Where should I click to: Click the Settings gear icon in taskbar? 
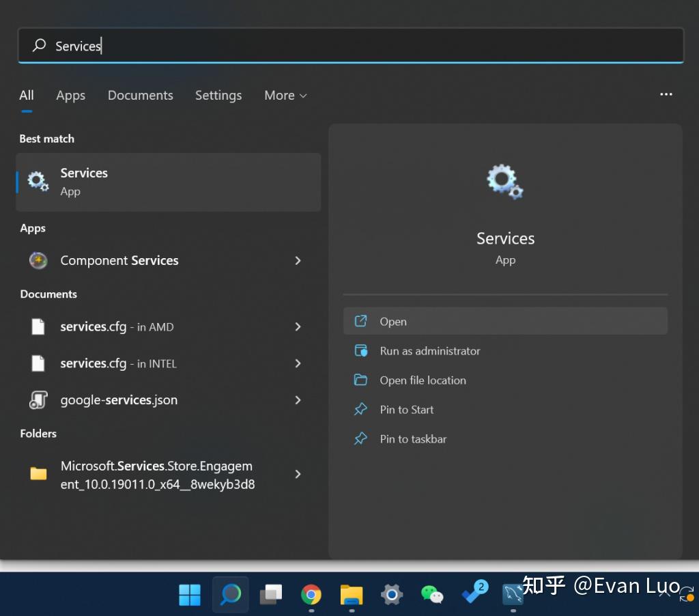tap(392, 594)
